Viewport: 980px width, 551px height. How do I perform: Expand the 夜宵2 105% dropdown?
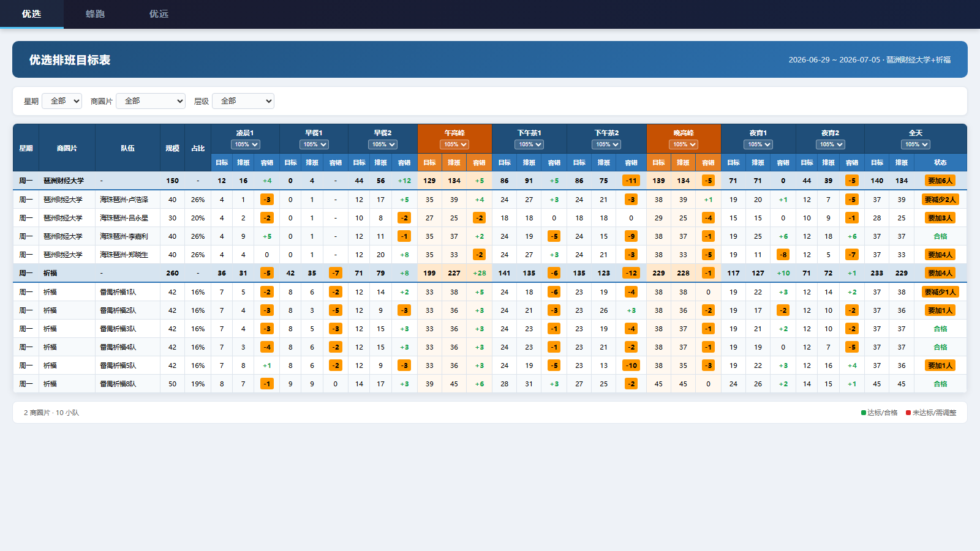(831, 144)
